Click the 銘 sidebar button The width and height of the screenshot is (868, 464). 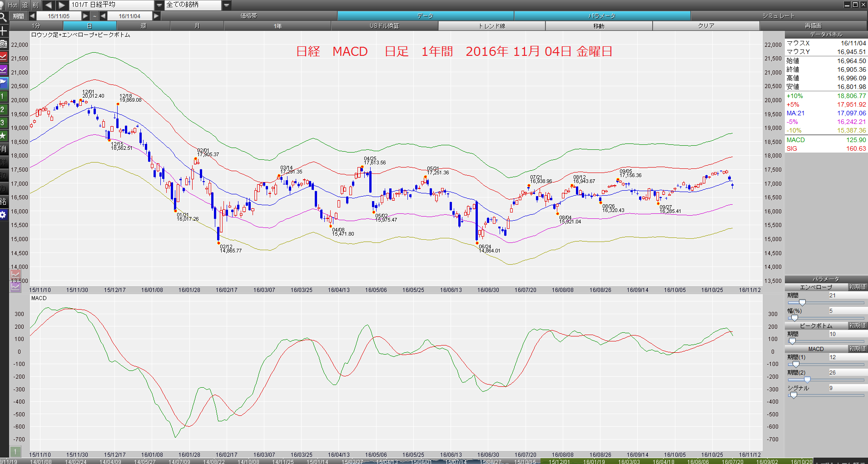4,202
